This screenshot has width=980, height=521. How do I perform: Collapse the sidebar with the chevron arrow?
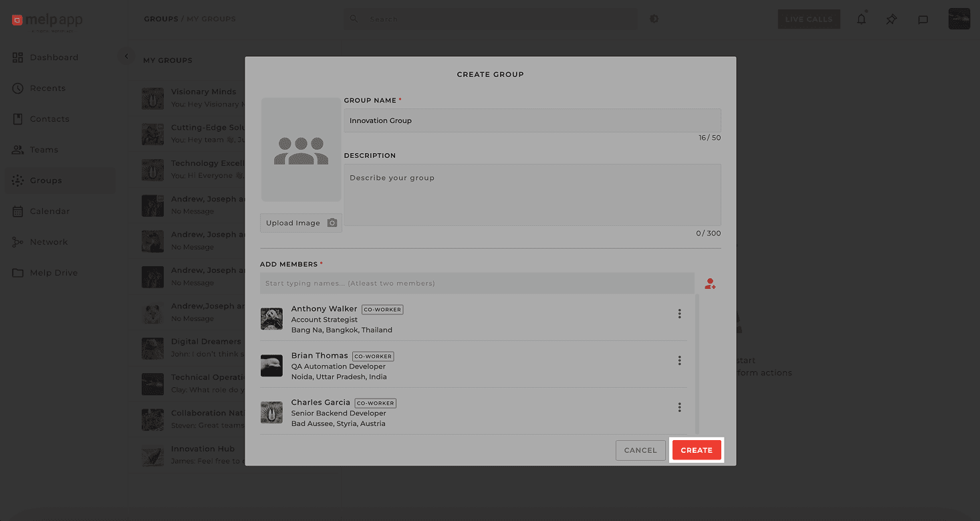click(x=126, y=57)
